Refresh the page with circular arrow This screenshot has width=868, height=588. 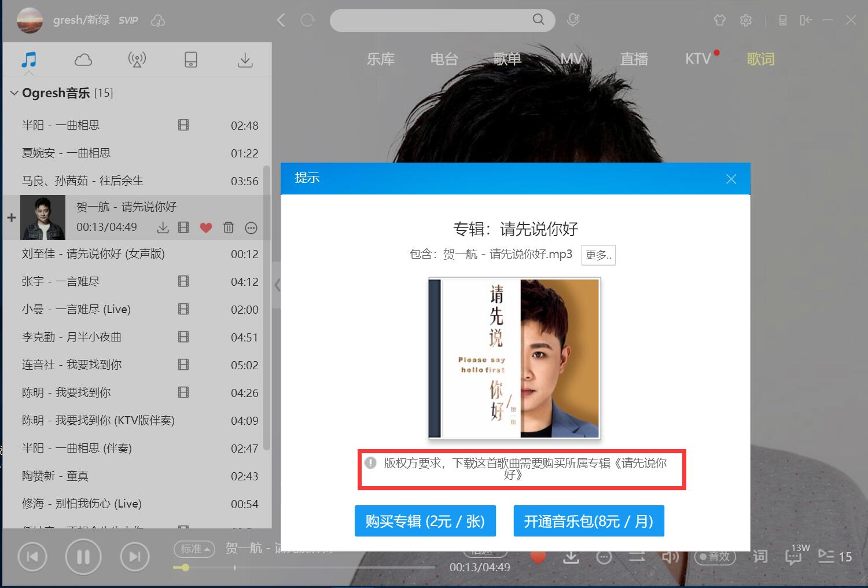click(x=307, y=21)
